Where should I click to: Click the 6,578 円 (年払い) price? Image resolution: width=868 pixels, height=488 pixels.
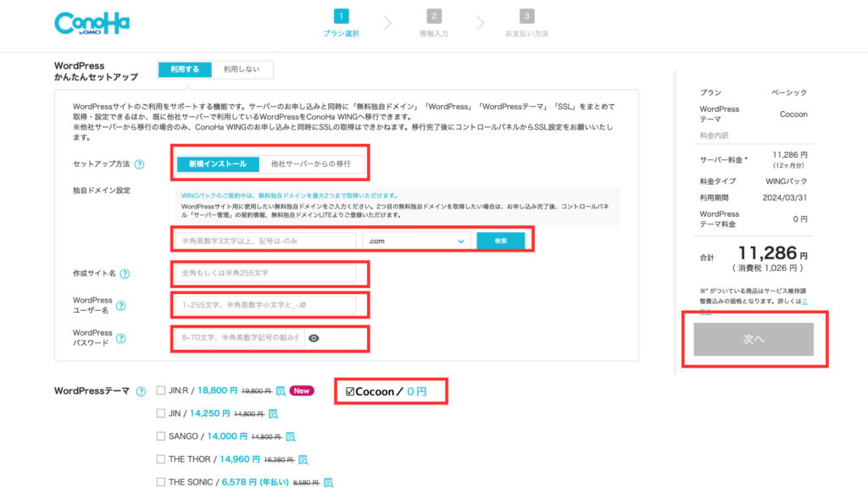pos(255,482)
